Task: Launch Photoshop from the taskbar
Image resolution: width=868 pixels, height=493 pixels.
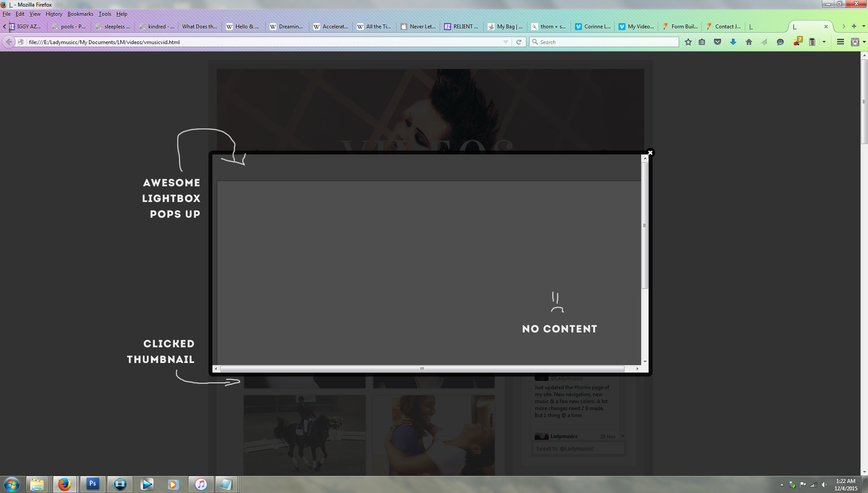Action: pyautogui.click(x=92, y=484)
